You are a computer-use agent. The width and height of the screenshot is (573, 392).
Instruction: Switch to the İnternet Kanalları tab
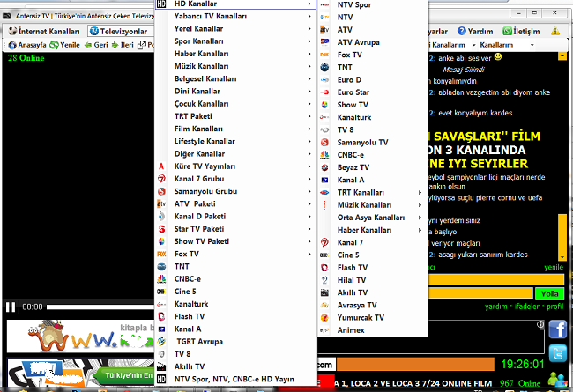point(44,32)
